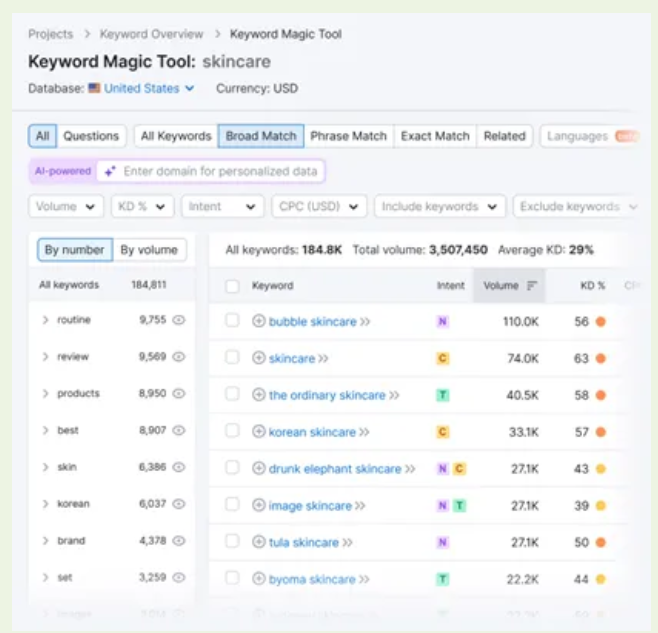The width and height of the screenshot is (658, 633).
Task: Open the drunk elephant skincare keyword link
Action: tap(335, 469)
